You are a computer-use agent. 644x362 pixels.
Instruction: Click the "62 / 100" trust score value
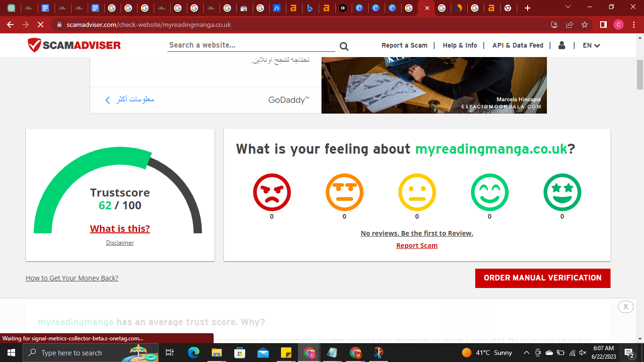120,206
